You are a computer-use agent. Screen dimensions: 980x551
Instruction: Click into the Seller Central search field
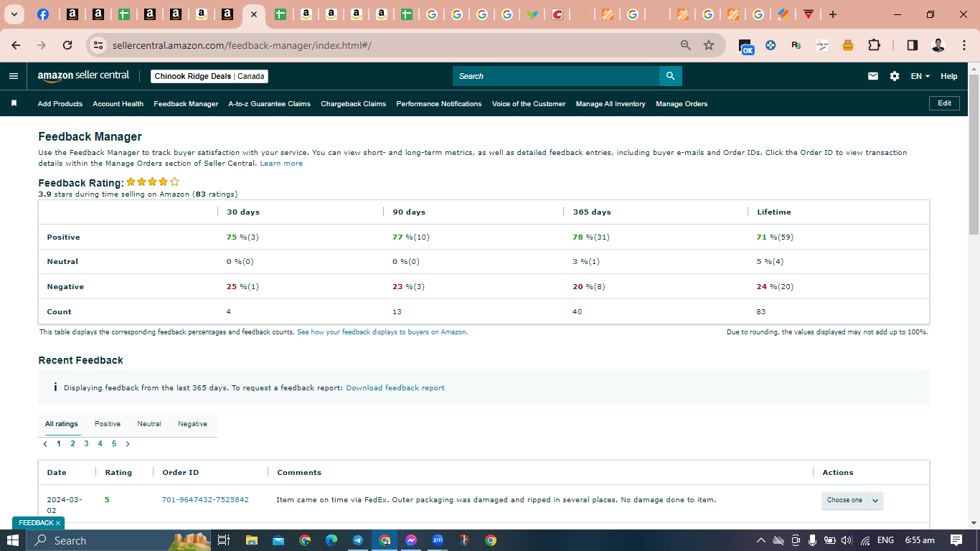[556, 76]
